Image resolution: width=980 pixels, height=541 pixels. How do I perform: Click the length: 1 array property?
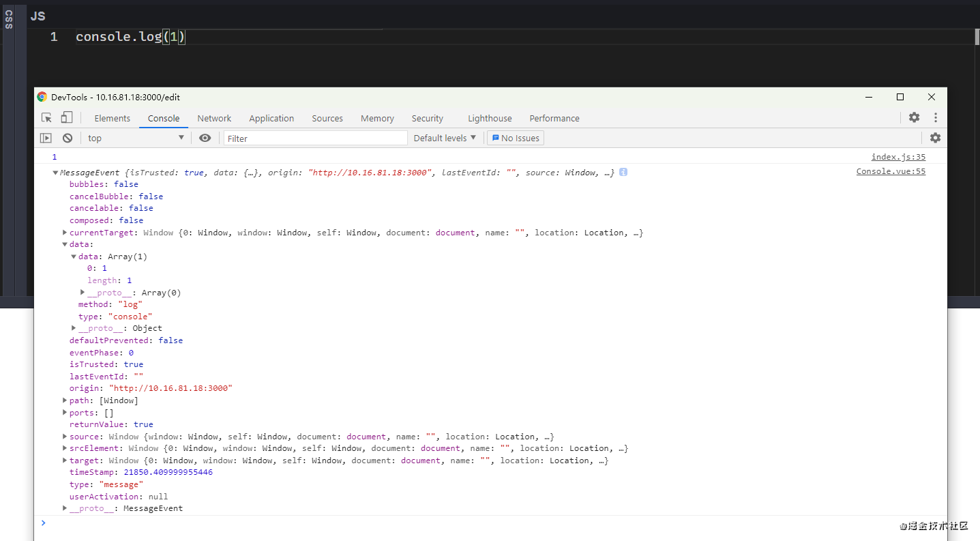[109, 280]
